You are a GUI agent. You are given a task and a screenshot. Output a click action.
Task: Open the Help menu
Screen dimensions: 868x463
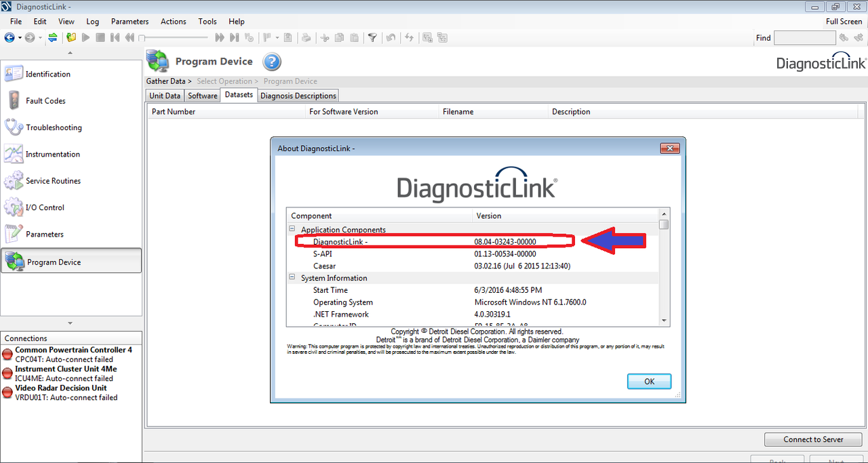click(237, 22)
